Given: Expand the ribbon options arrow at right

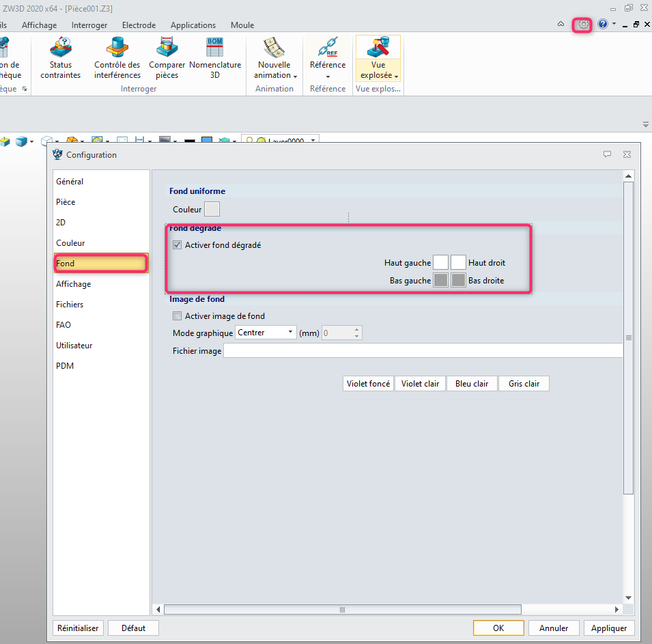Looking at the screenshot, I should 645,124.
